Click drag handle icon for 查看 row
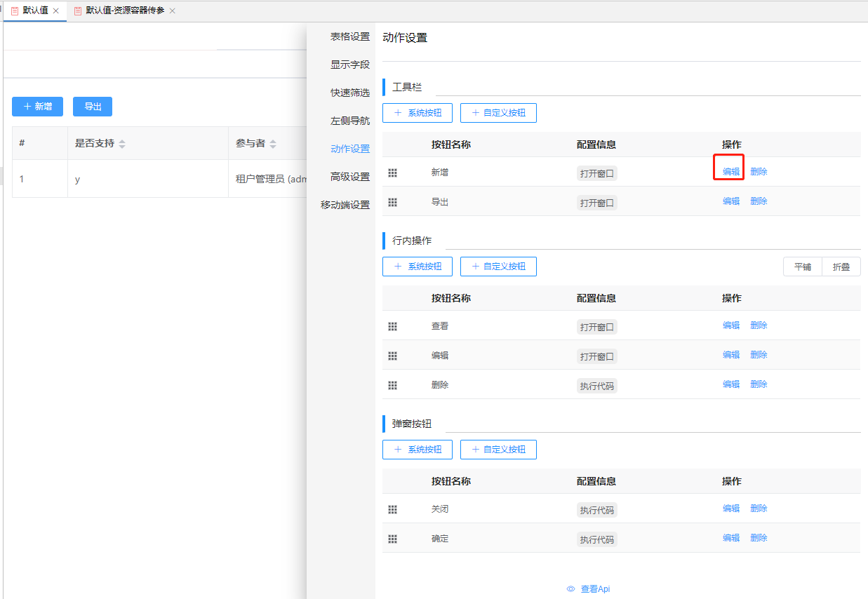The width and height of the screenshot is (868, 599). (393, 326)
